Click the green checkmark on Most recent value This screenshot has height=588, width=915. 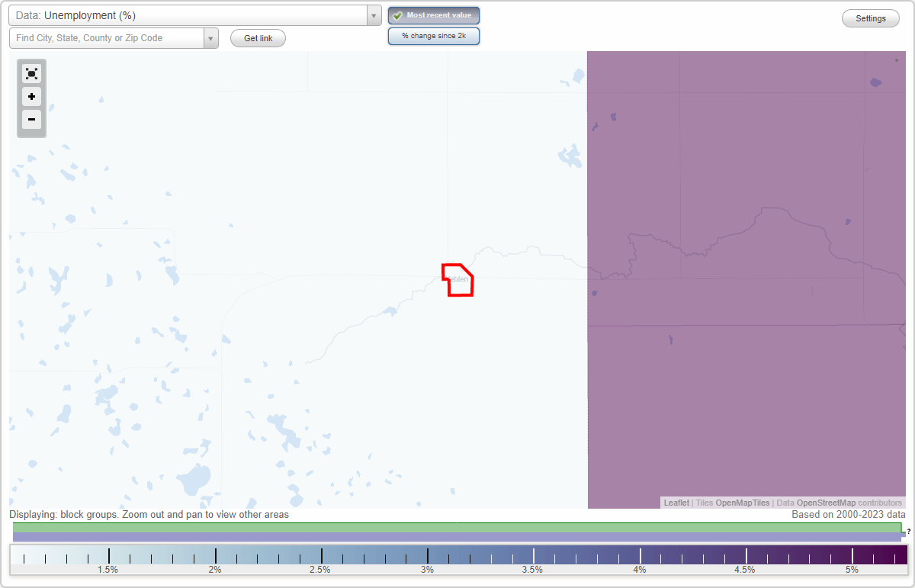tap(396, 15)
